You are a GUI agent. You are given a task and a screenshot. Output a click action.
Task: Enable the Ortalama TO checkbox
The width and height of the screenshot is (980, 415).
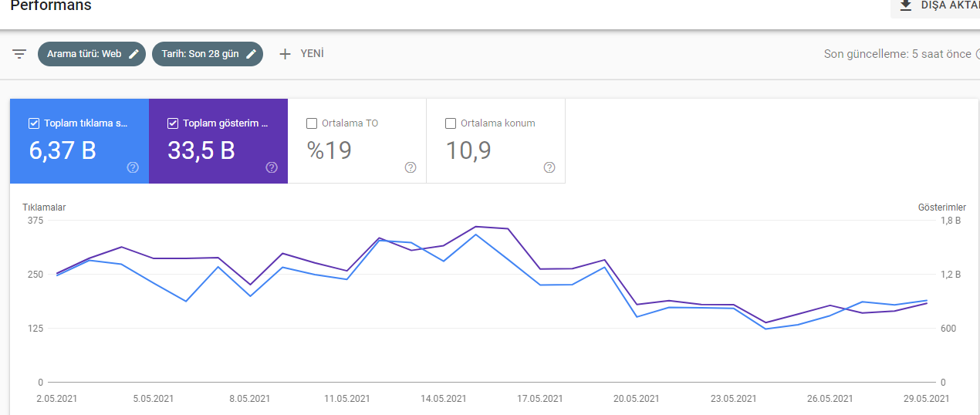tap(312, 123)
